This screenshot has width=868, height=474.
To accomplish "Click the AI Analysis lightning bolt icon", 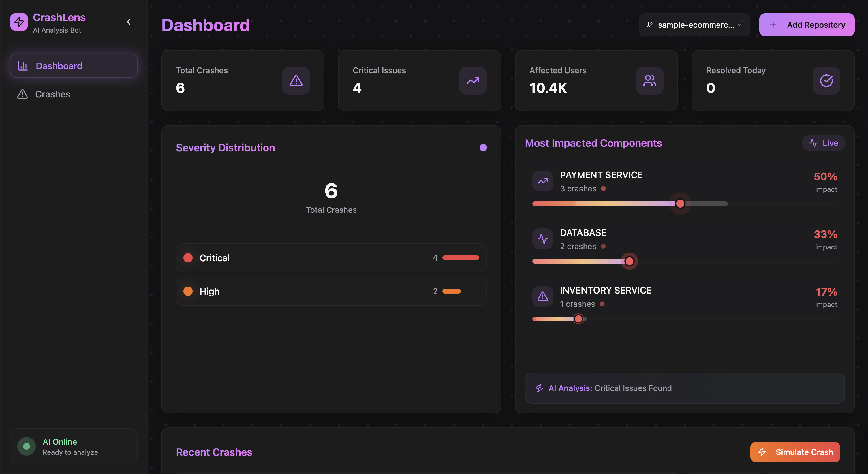I will 539,388.
